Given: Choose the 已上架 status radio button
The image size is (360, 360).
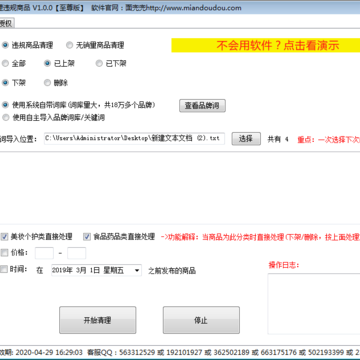Looking at the screenshot, I should point(47,63).
